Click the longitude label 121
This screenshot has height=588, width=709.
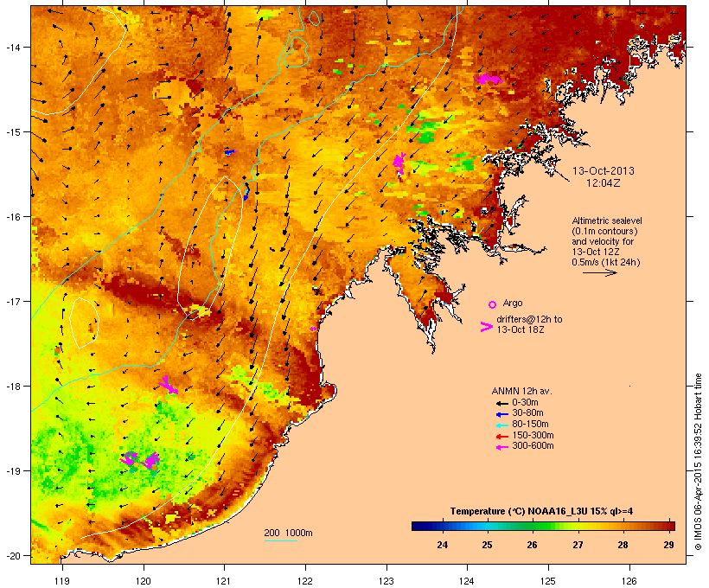(224, 581)
